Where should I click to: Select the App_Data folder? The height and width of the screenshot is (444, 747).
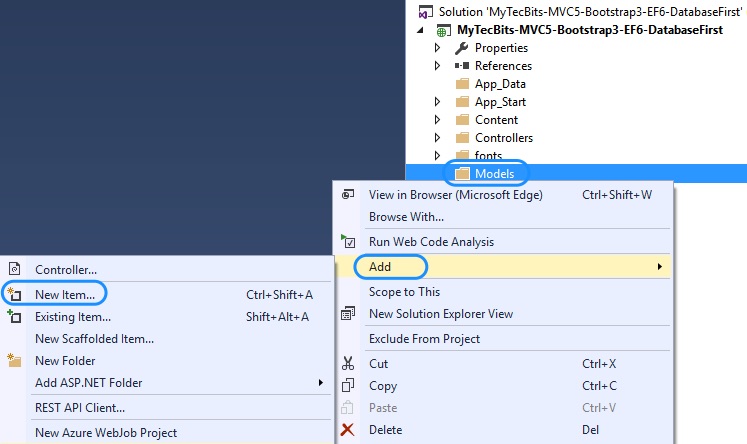click(x=500, y=84)
